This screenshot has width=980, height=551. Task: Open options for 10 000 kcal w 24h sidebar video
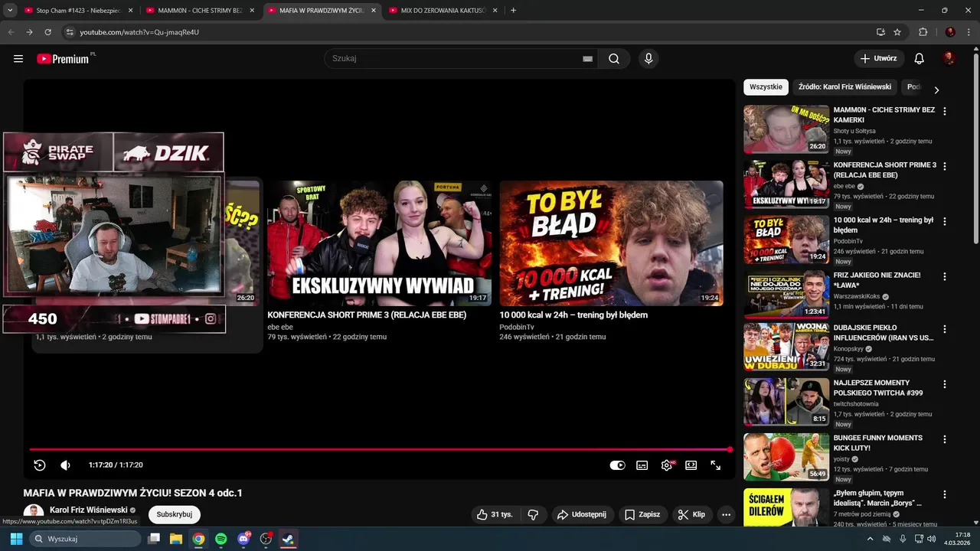click(945, 221)
